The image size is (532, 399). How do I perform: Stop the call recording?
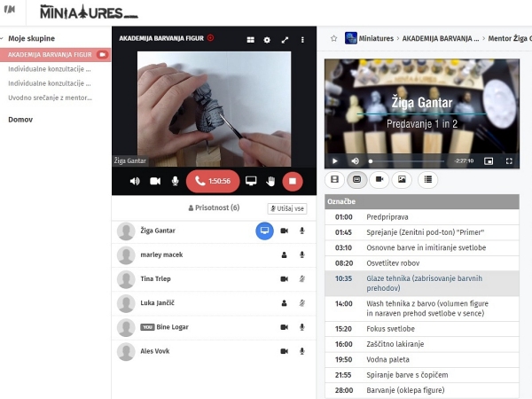[292, 181]
